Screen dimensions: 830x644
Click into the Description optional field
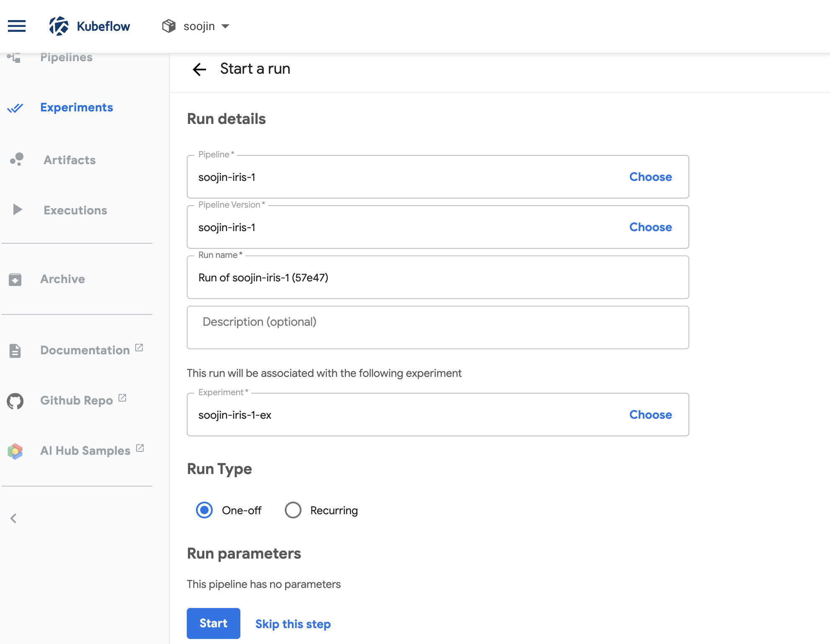click(438, 327)
